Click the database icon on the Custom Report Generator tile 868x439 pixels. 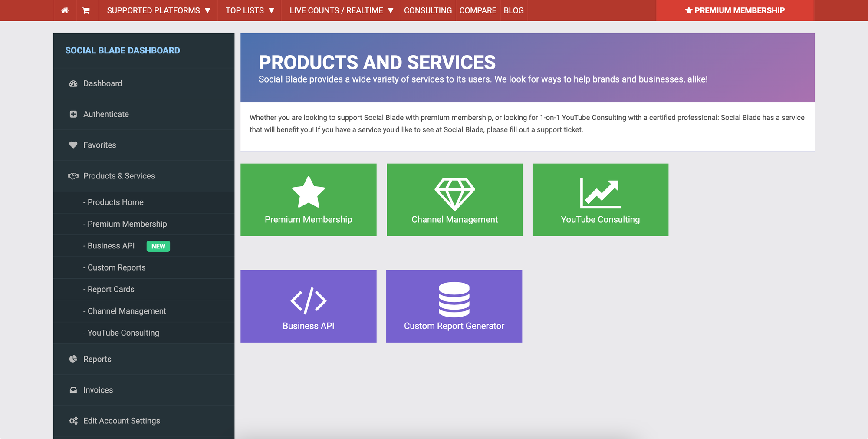coord(454,300)
